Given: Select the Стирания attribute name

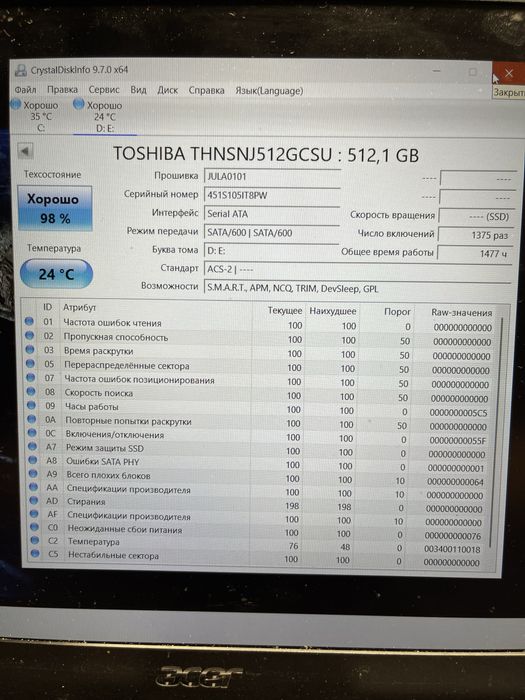Looking at the screenshot, I should point(86,502).
